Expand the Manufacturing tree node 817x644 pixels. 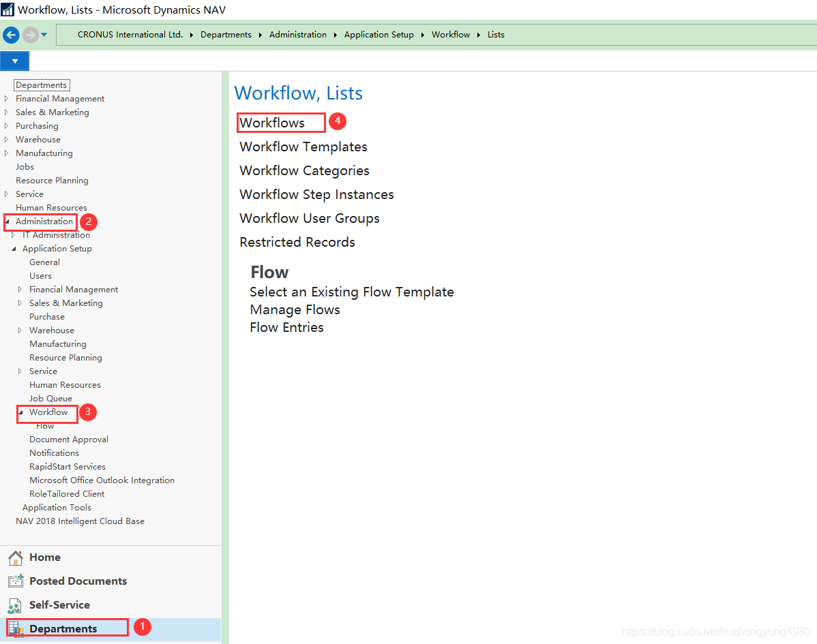(6, 153)
